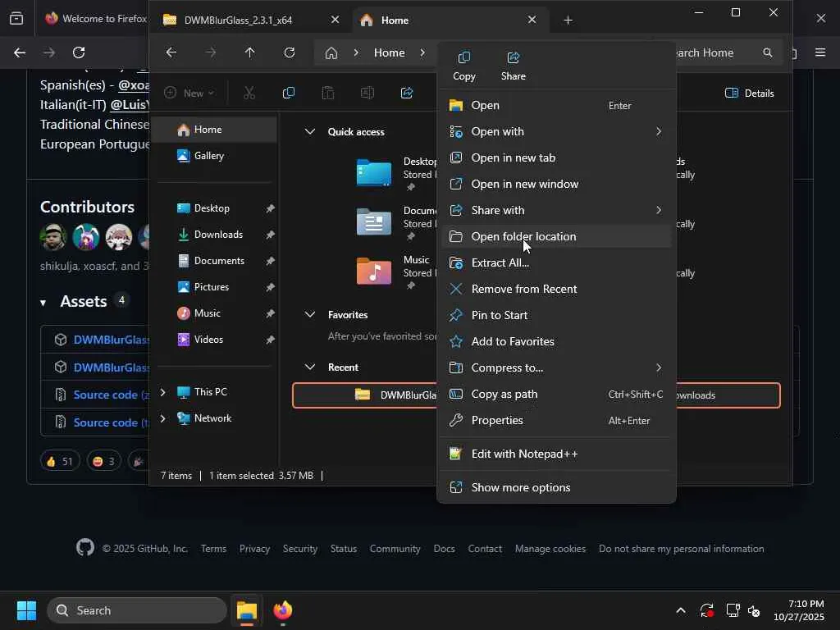
Task: Open Music in navigation pane
Action: pos(214,313)
